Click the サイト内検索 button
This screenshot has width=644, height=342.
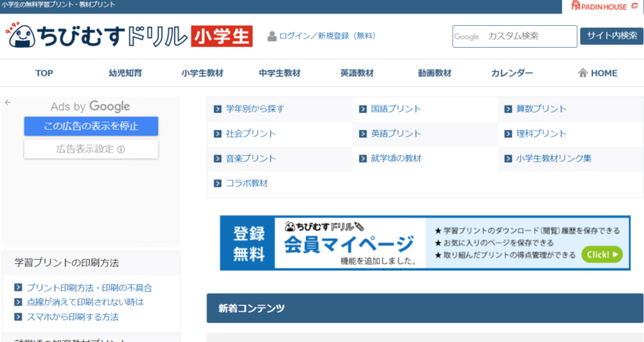tap(611, 36)
